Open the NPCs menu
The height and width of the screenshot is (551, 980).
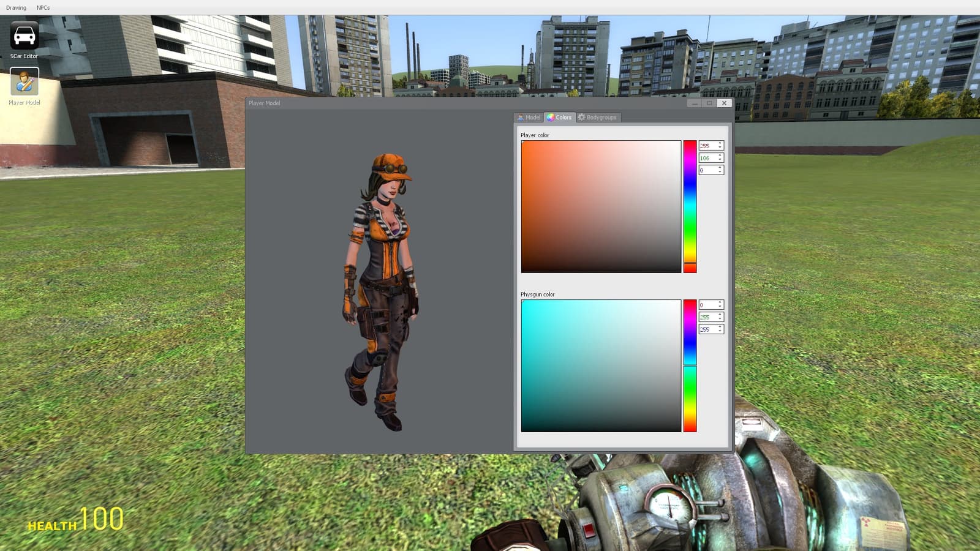43,7
